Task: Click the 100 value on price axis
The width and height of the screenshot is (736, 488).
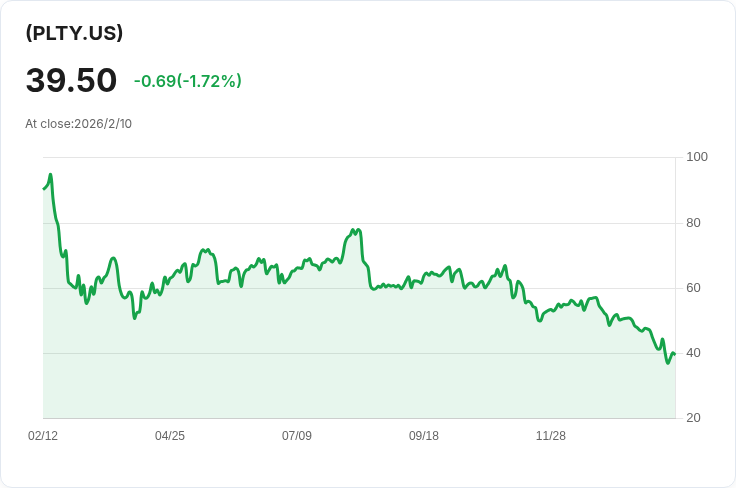Action: pos(697,157)
